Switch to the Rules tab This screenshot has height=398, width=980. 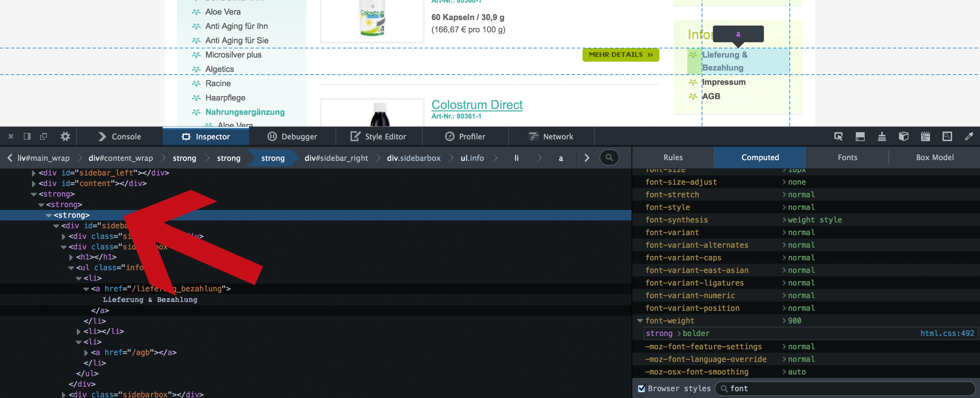point(673,158)
